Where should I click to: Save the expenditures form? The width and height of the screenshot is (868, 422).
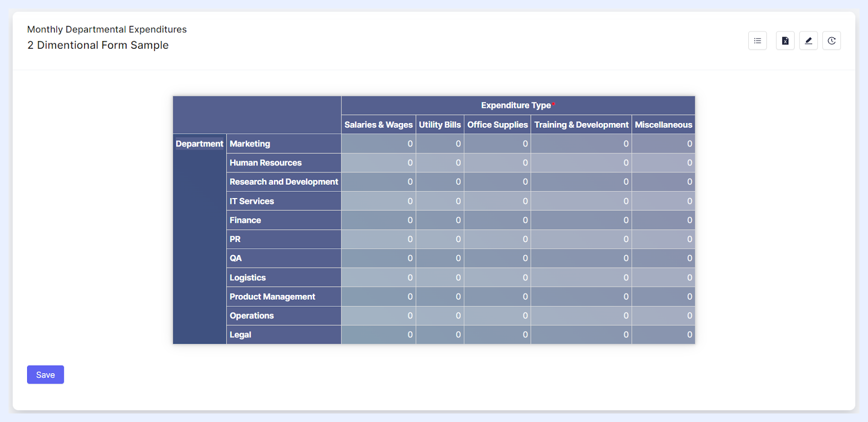pos(45,375)
